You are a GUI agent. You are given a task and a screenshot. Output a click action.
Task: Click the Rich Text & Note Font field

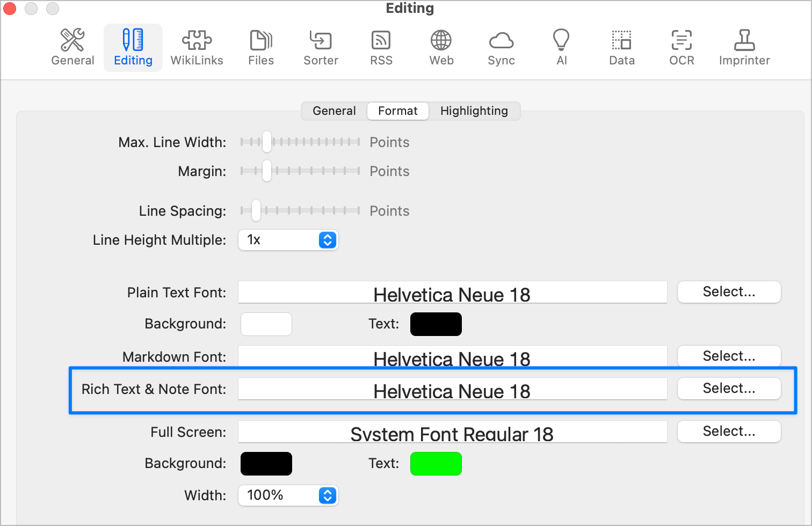[x=452, y=389]
